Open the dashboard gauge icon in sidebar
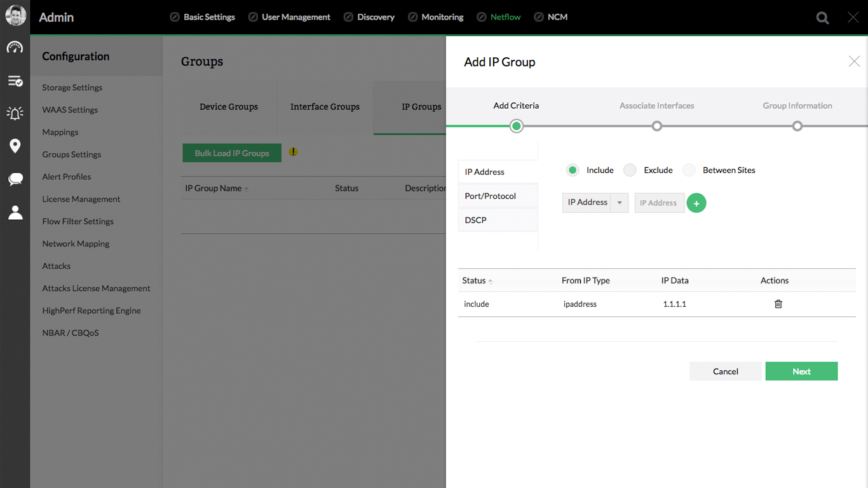This screenshot has width=868, height=488. [15, 48]
